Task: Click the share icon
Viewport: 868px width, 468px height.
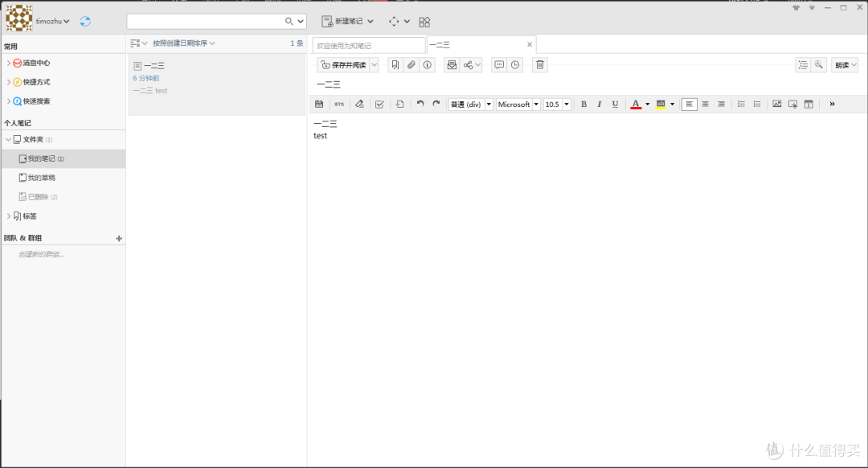Action: (x=469, y=65)
